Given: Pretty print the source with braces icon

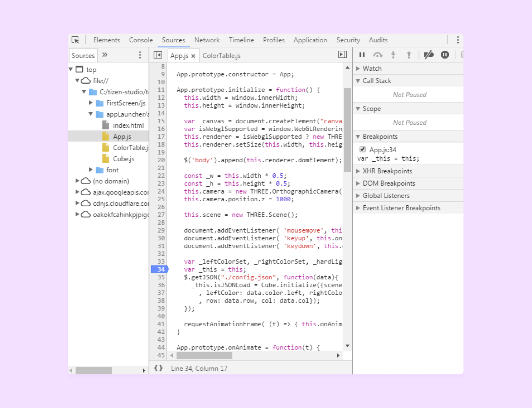Looking at the screenshot, I should (x=158, y=368).
